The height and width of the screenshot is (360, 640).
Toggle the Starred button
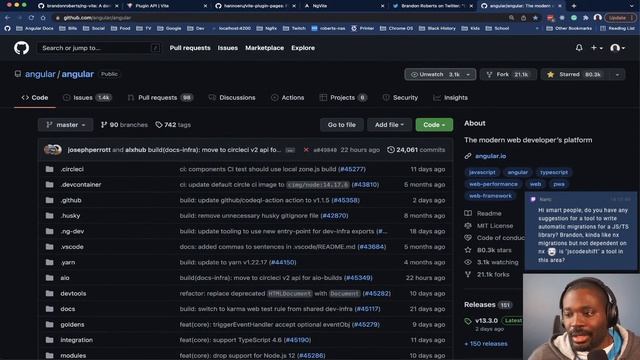(x=575, y=74)
